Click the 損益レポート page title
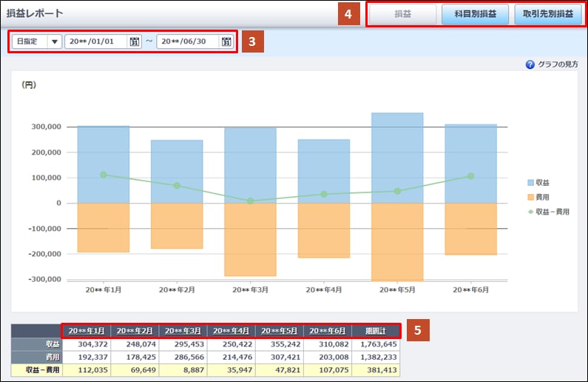This screenshot has height=382, width=588. (x=35, y=13)
